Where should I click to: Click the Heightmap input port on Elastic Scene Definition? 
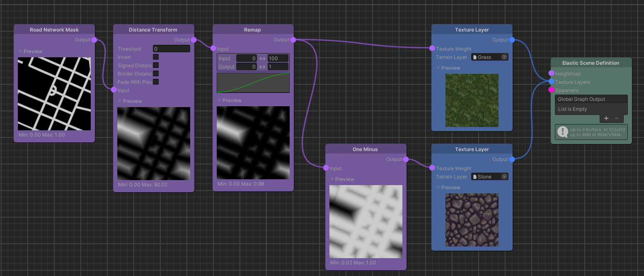point(552,73)
